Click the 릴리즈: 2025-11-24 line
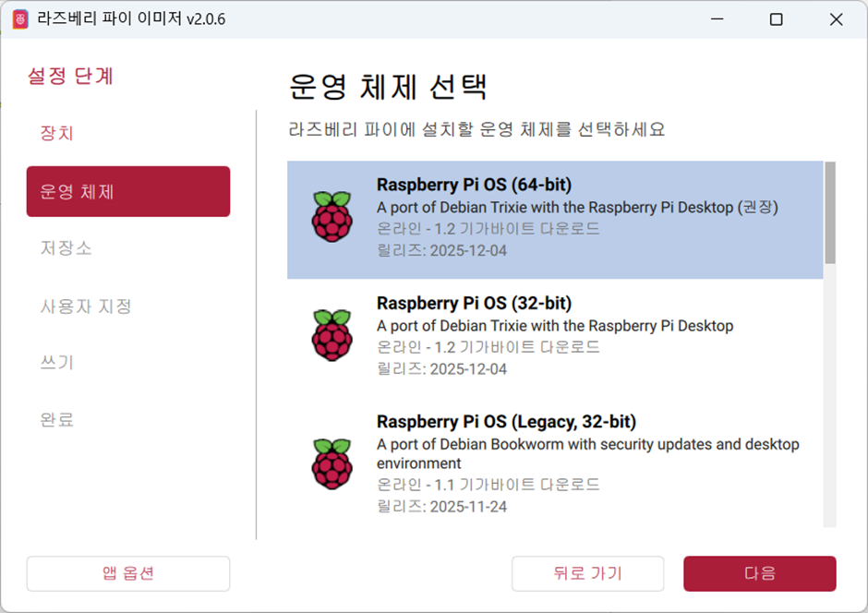The width and height of the screenshot is (868, 613). (x=441, y=507)
